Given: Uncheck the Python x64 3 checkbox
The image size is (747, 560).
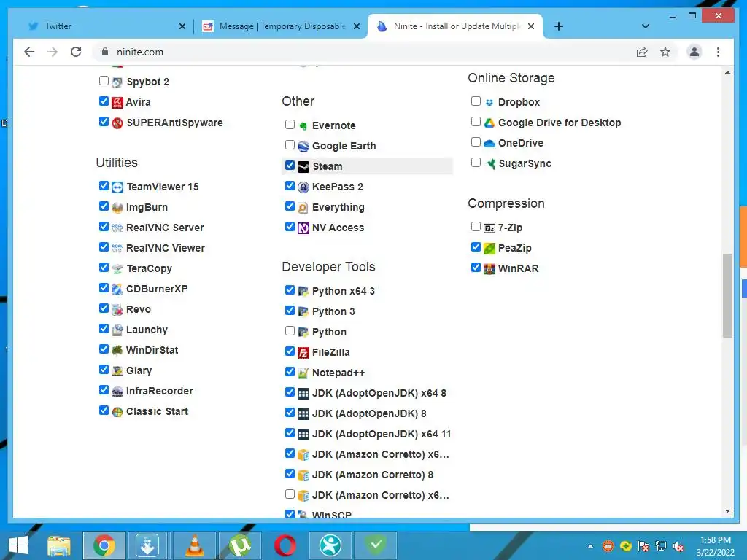Looking at the screenshot, I should click(290, 289).
